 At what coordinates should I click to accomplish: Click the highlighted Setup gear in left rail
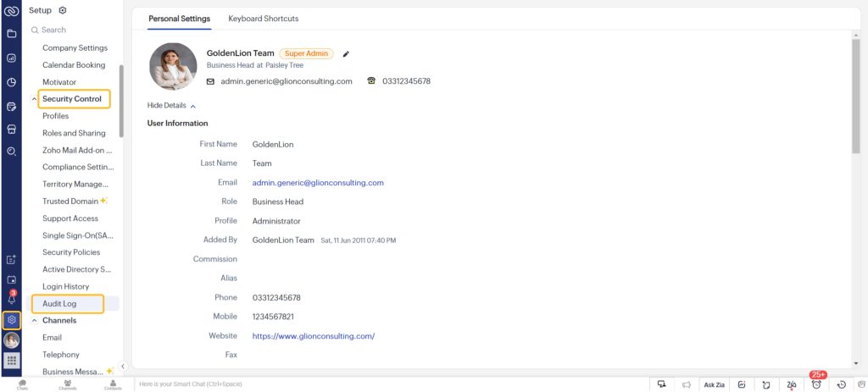11,320
